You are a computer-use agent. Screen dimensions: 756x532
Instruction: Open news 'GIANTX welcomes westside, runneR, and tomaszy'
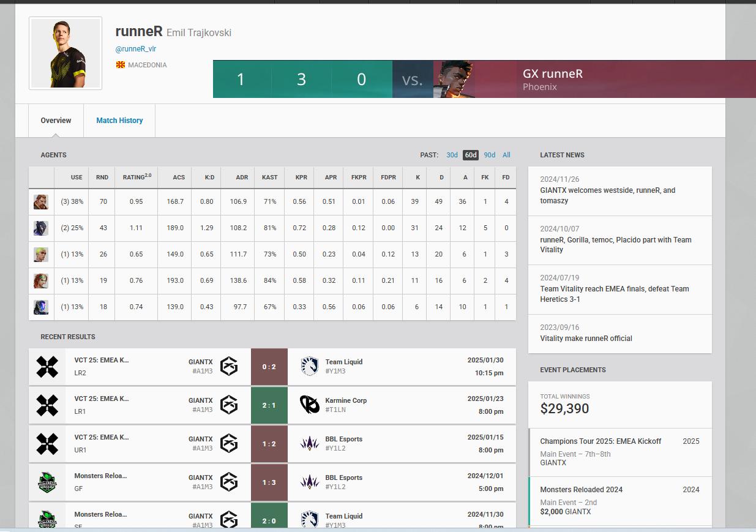coord(620,190)
